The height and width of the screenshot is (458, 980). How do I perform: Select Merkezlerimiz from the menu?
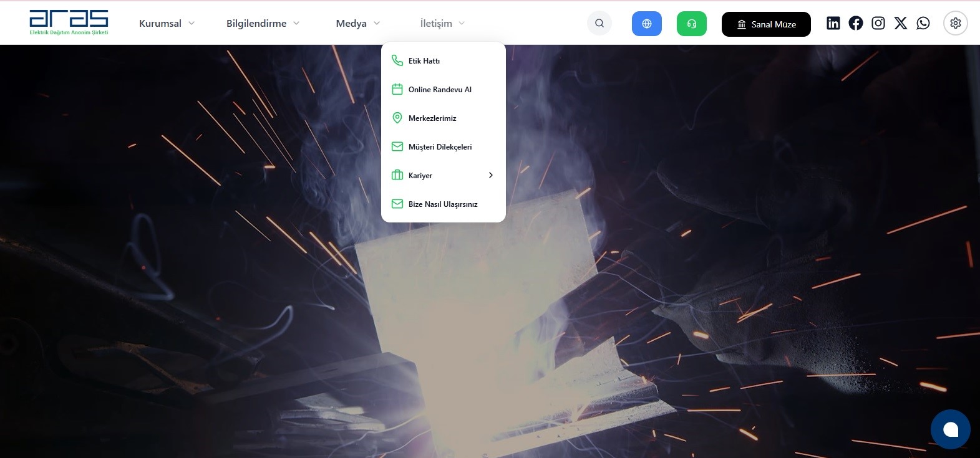coord(432,118)
